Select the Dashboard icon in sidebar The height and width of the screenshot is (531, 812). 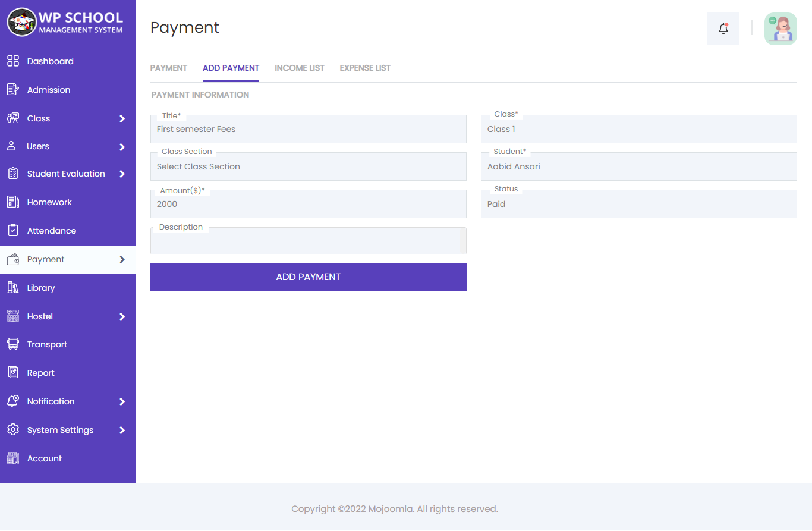[x=12, y=61]
